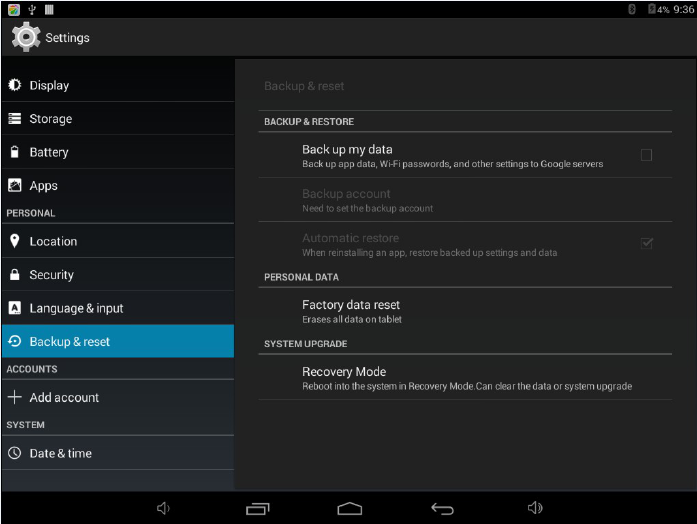The height and width of the screenshot is (524, 697).
Task: Tap the colorful app notification icon in status bar
Action: pyautogui.click(x=14, y=9)
